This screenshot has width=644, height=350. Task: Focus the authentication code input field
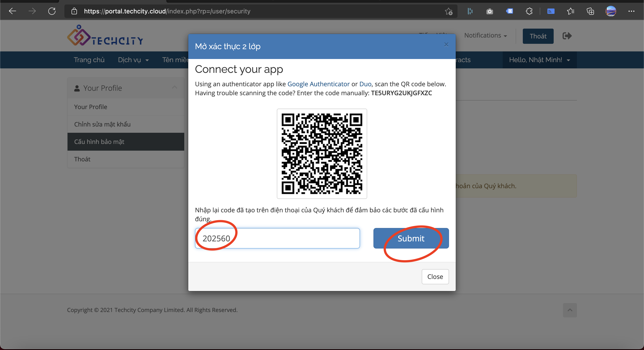tap(277, 238)
